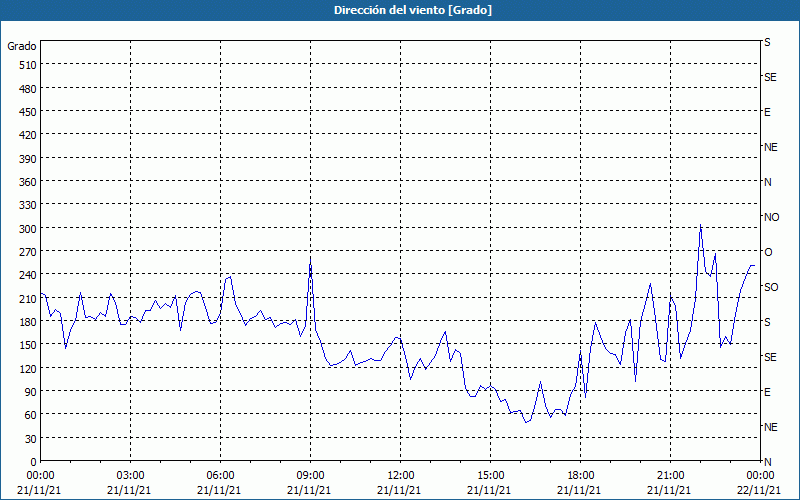Select the 21:00 time label on x-axis
This screenshot has height=500, width=800.
670,476
